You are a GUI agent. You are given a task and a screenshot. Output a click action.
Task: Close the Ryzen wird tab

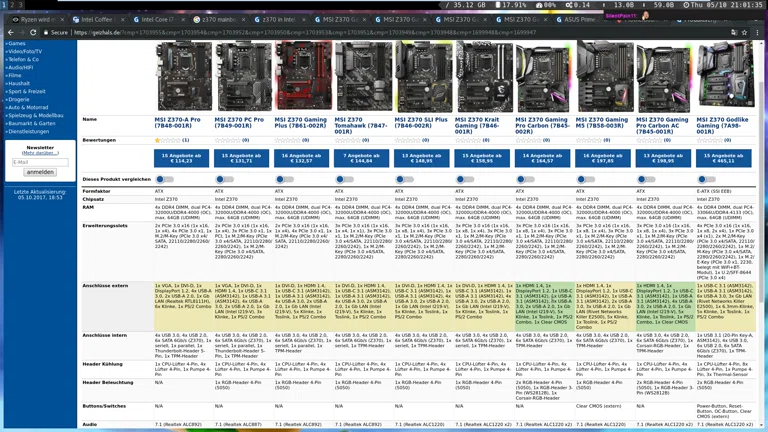coord(62,20)
